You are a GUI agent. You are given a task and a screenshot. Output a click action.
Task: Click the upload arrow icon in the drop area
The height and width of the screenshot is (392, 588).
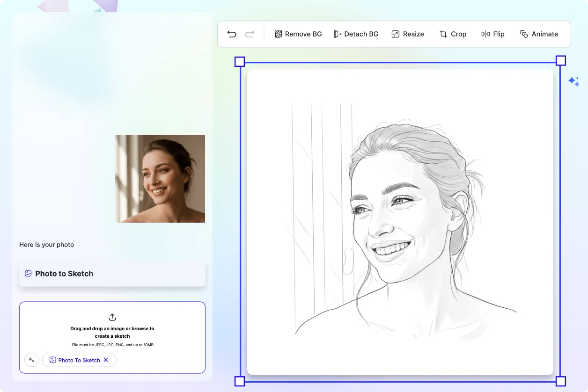pos(112,317)
